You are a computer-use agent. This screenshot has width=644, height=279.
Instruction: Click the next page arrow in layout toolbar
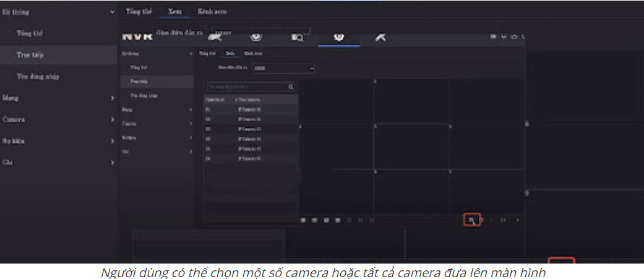[x=517, y=220]
